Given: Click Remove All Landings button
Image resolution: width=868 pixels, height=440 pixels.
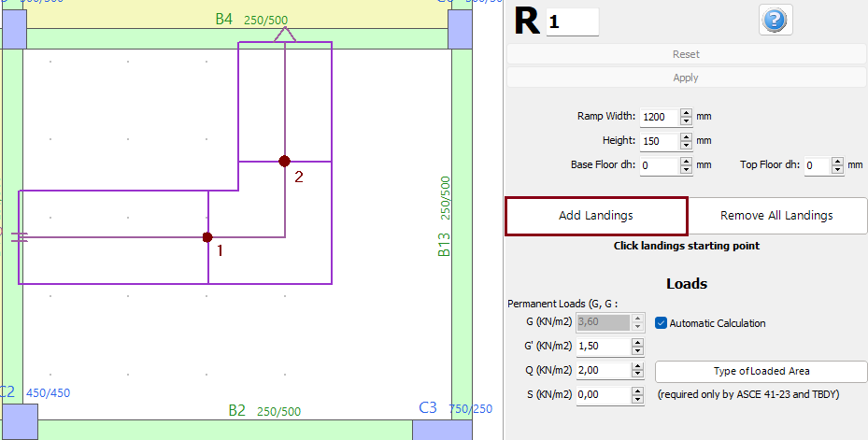Looking at the screenshot, I should pyautogui.click(x=776, y=216).
